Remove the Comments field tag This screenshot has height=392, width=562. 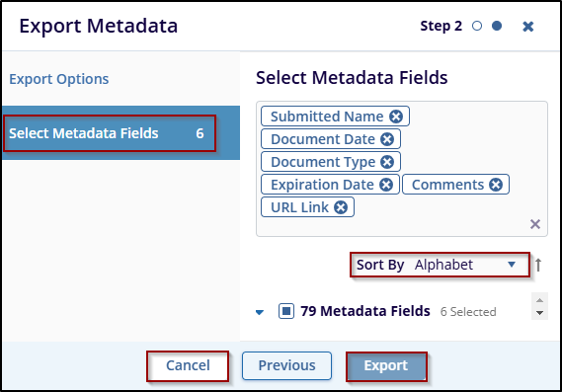496,185
